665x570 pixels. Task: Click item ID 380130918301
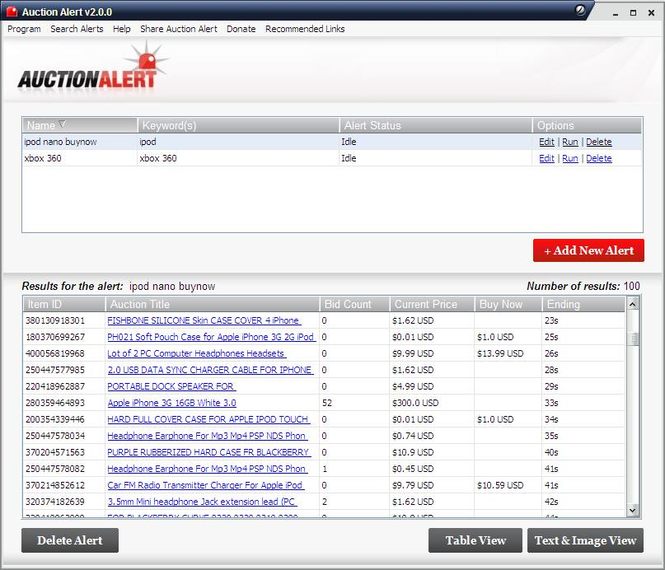click(x=55, y=321)
